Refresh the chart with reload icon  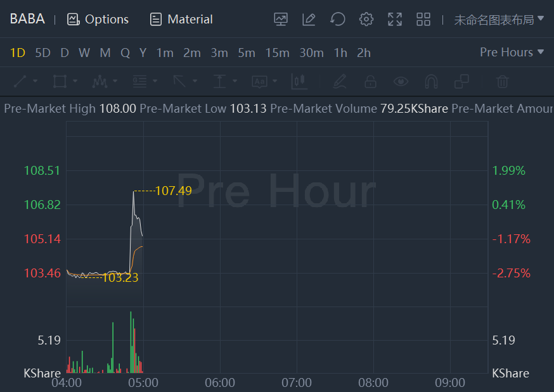pos(338,20)
